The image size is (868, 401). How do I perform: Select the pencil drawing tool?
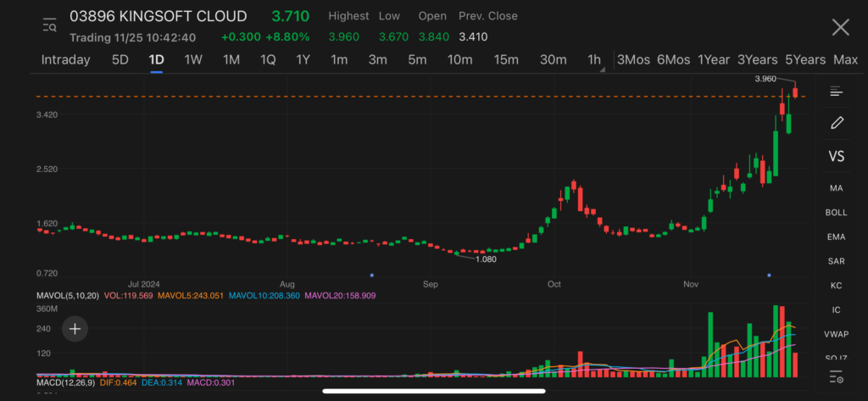coord(837,123)
